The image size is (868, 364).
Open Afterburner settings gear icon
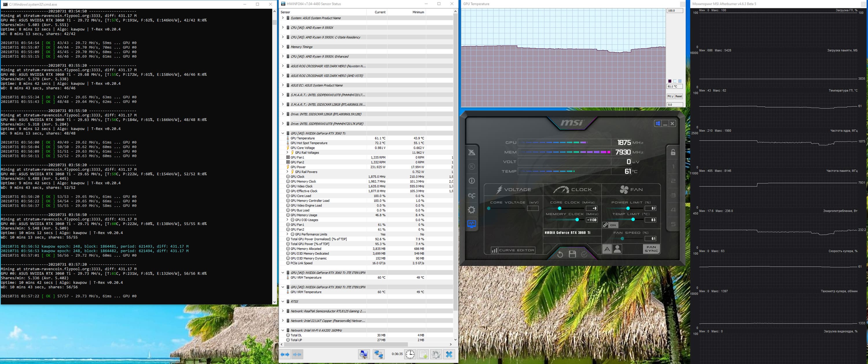click(x=471, y=210)
